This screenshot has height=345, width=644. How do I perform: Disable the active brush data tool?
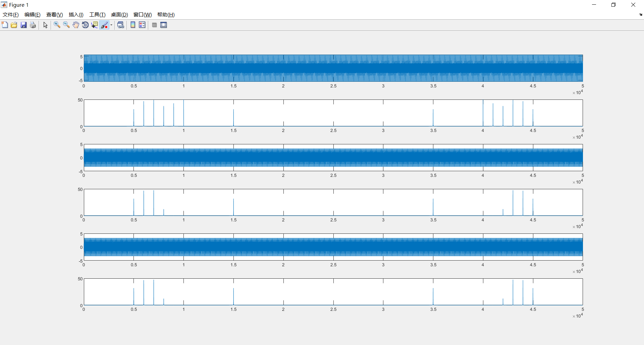pyautogui.click(x=104, y=25)
